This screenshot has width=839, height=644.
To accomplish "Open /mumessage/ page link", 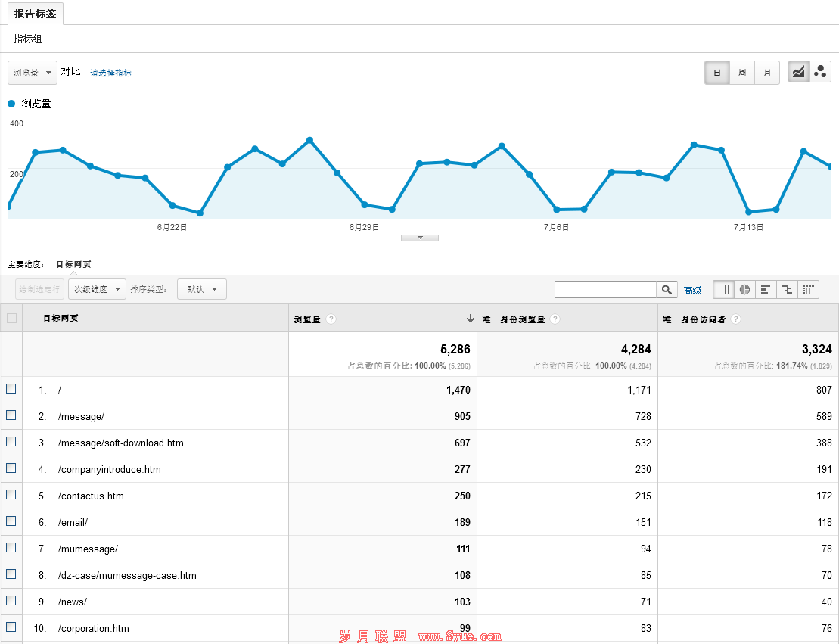I will click(x=88, y=549).
